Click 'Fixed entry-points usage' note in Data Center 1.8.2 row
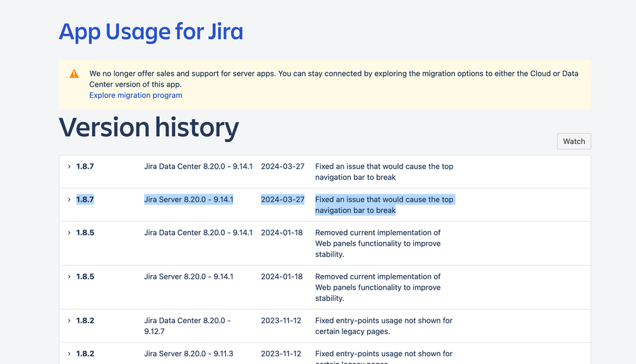636x364 pixels. point(384,326)
